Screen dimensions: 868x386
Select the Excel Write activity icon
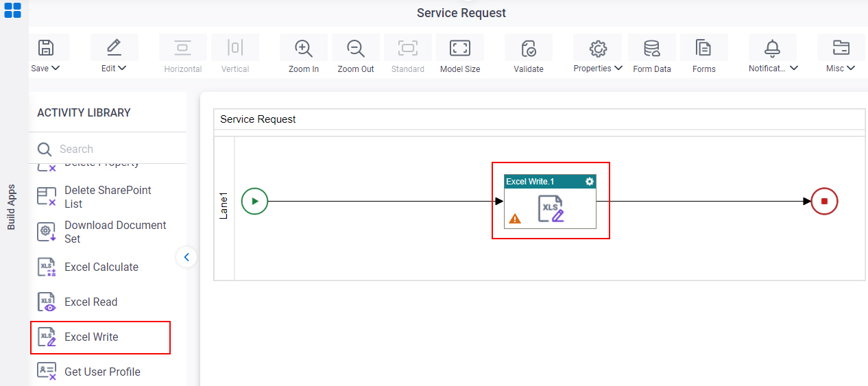click(x=47, y=337)
